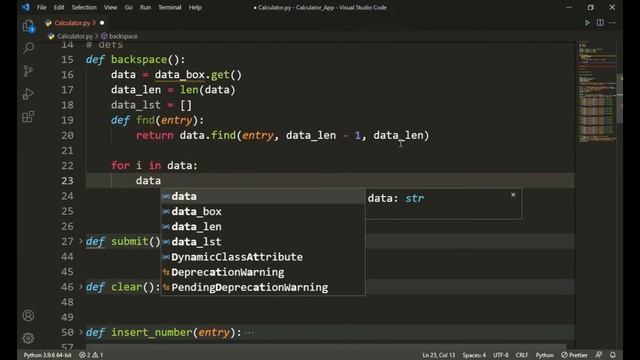Screen dimensions: 640x360
Task: Open the Edit menu
Action: pyautogui.click(x=59, y=7)
